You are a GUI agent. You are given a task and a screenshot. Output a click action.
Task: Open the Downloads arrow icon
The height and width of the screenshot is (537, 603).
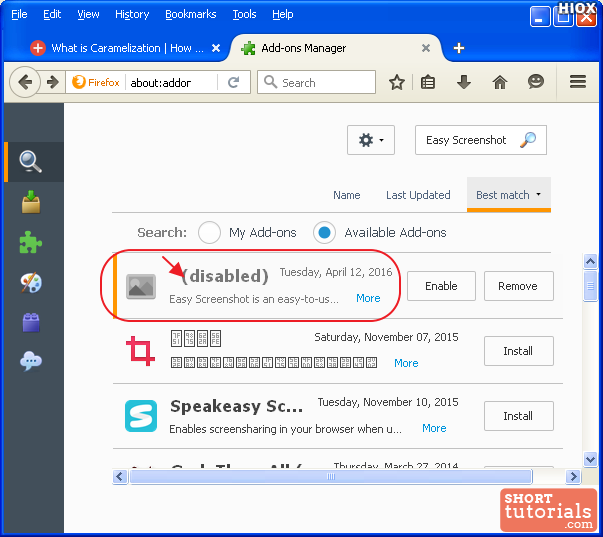point(464,82)
